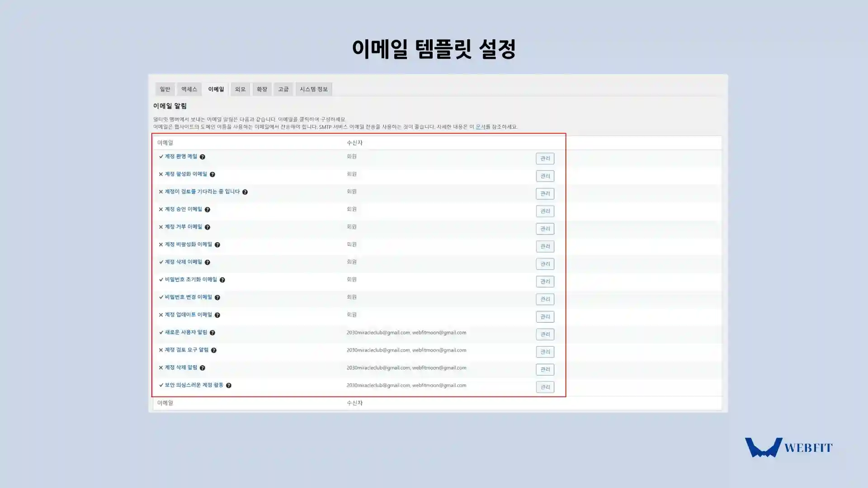868x488 pixels.
Task: Show help tooltip for 계정 삭제 알림
Action: tap(203, 368)
